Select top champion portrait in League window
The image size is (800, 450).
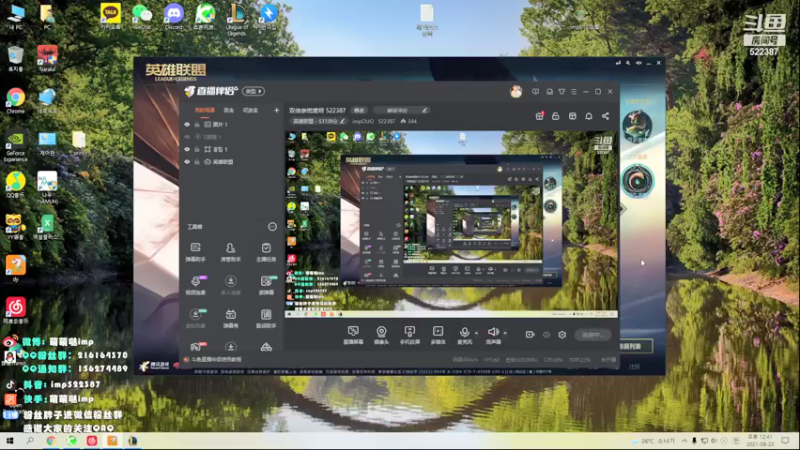pos(637,125)
